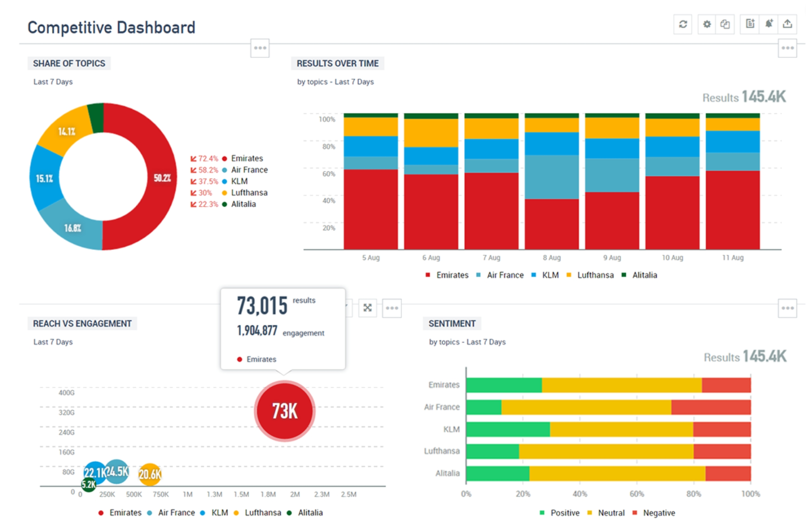Click the 11 Aug bar's red Emirates segment
The width and height of the screenshot is (806, 532).
click(x=733, y=210)
